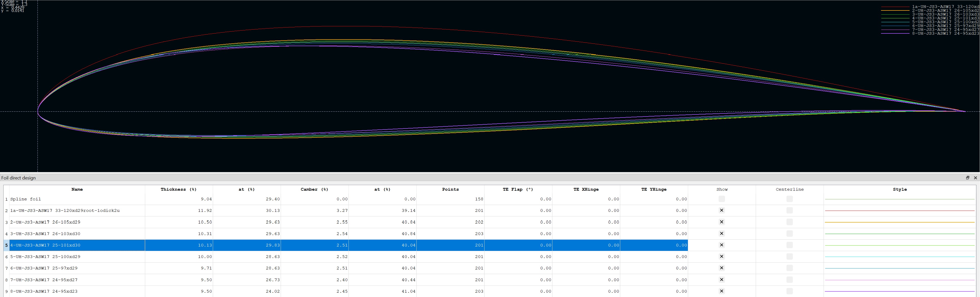Hide the 1a-UH-JS3-ASW17 33-120xd29root foil
Viewport: 980px width, 297px height.
coord(721,210)
